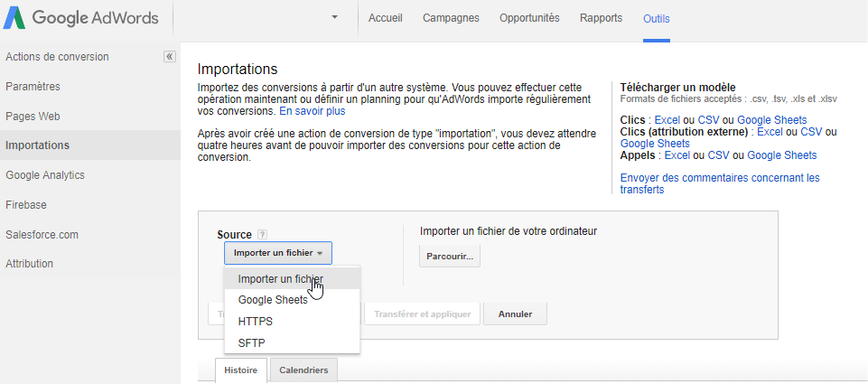Open Paramètres in sidebar
The height and width of the screenshot is (384, 868).
(33, 87)
